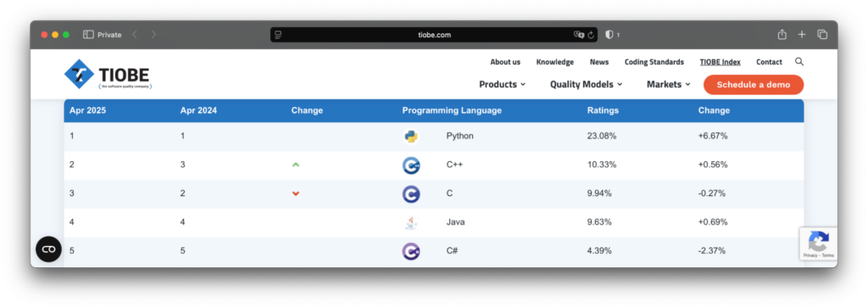Click the Share icon in the Safari toolbar
This screenshot has height=308, width=868.
782,34
